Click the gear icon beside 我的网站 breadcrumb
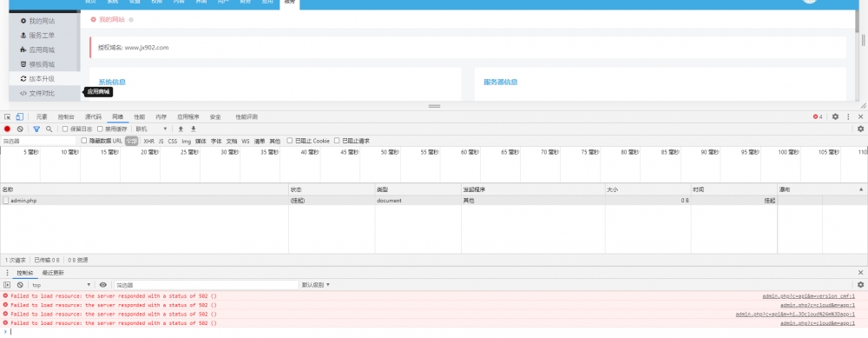The height and width of the screenshot is (338, 868). tap(94, 19)
